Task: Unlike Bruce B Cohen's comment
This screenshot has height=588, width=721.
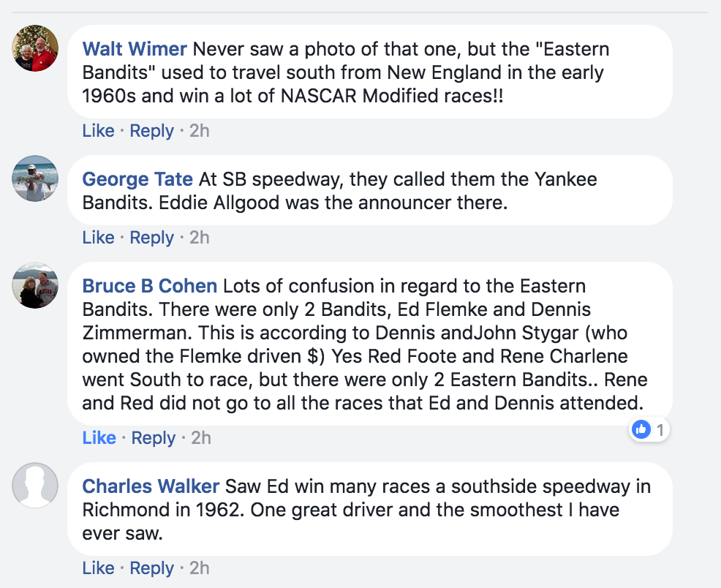Action: point(99,437)
